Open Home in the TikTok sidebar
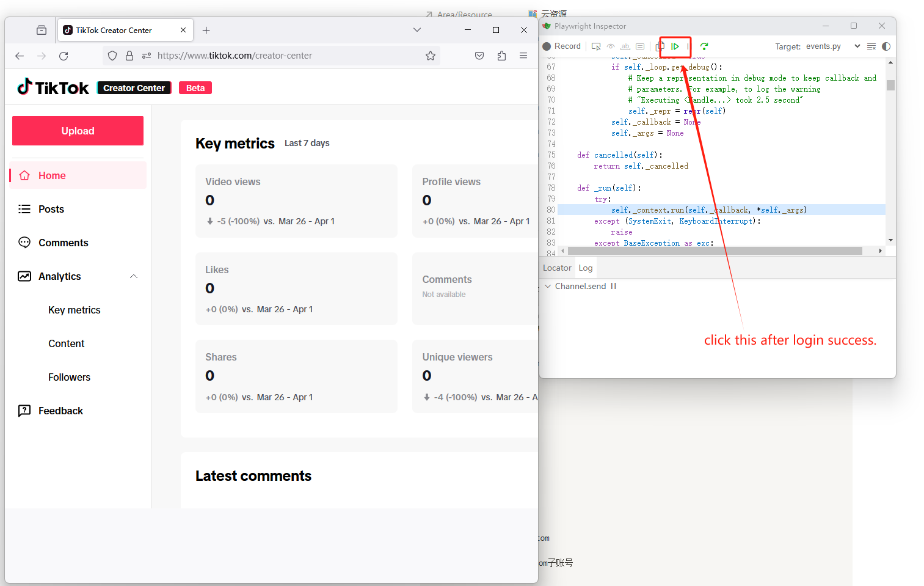Viewport: 924px width, 586px height. [x=78, y=175]
